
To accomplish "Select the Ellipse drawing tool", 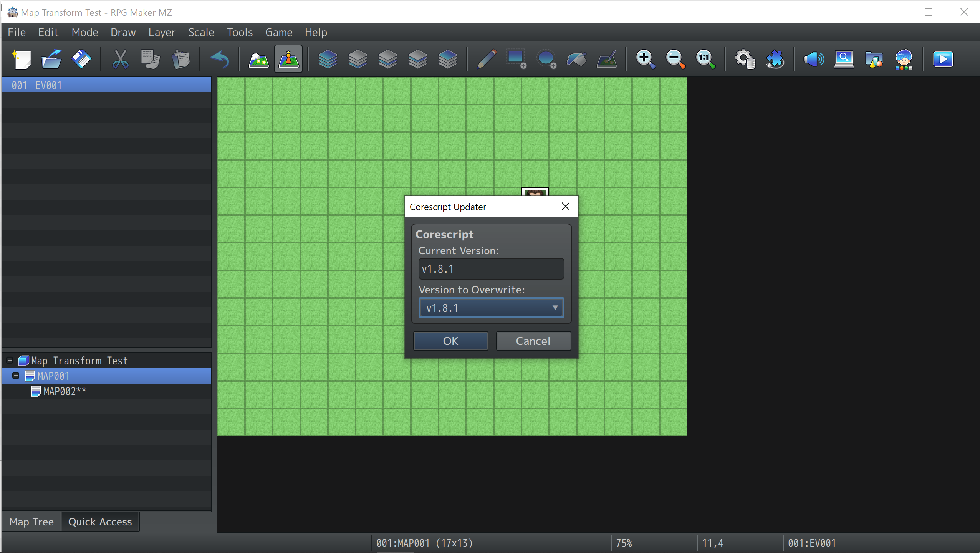I will (546, 60).
